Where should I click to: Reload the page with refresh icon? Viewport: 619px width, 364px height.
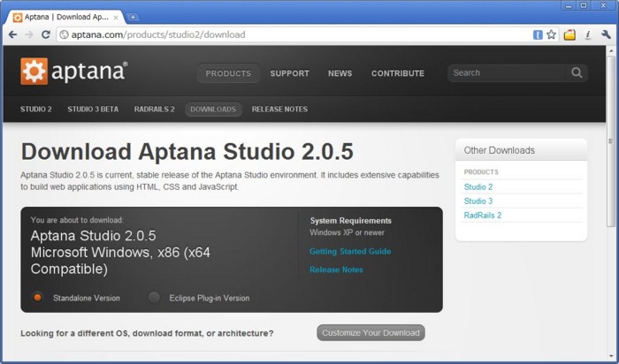[x=46, y=34]
